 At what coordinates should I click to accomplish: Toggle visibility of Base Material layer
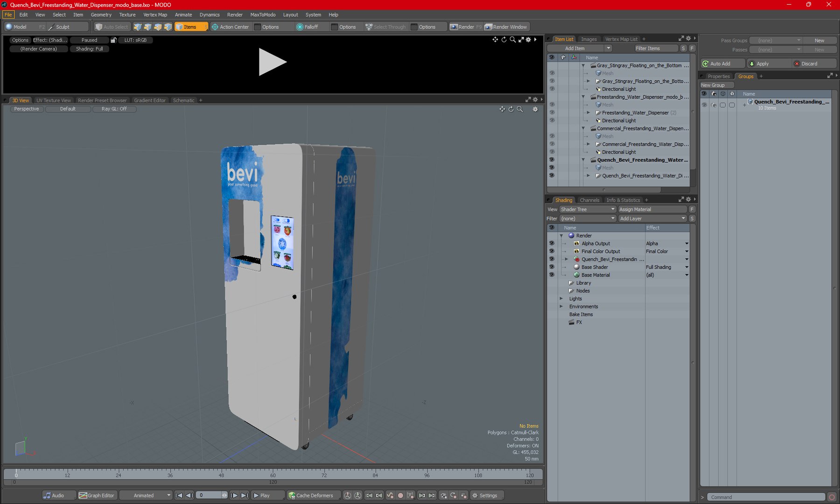(x=552, y=275)
